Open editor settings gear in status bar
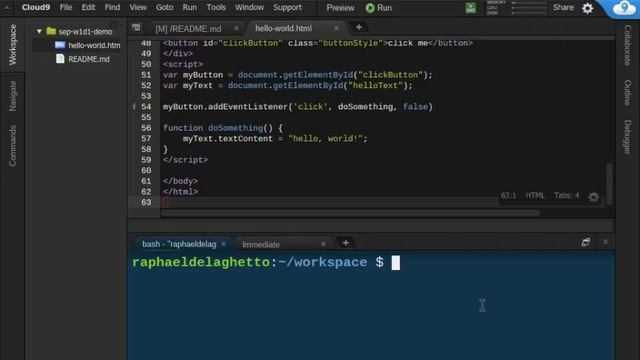This screenshot has height=360, width=640. [593, 197]
